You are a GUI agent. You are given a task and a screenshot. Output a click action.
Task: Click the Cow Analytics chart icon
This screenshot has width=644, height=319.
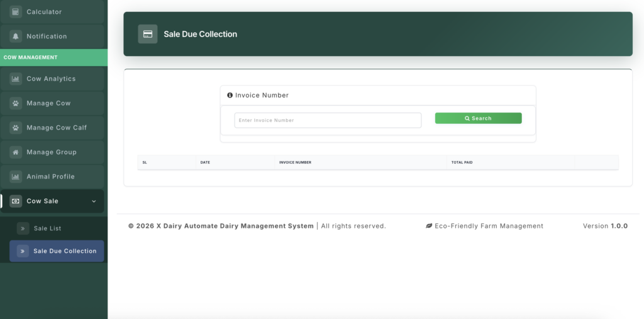[16, 79]
